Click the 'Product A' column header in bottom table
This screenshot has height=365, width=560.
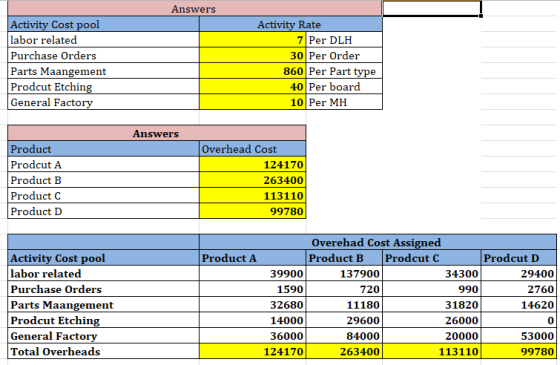[252, 258]
